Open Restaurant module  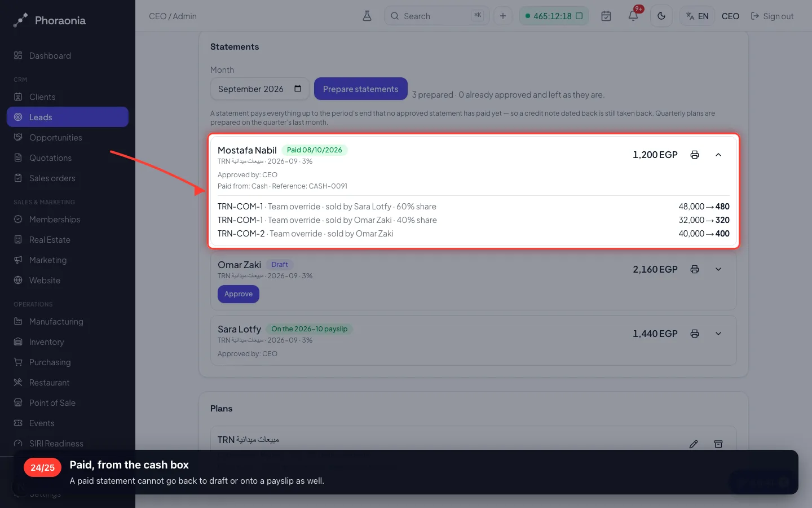tap(68, 383)
